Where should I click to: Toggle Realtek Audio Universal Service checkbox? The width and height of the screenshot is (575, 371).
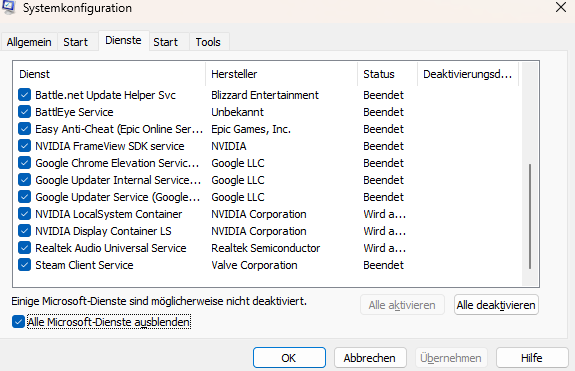click(x=24, y=248)
